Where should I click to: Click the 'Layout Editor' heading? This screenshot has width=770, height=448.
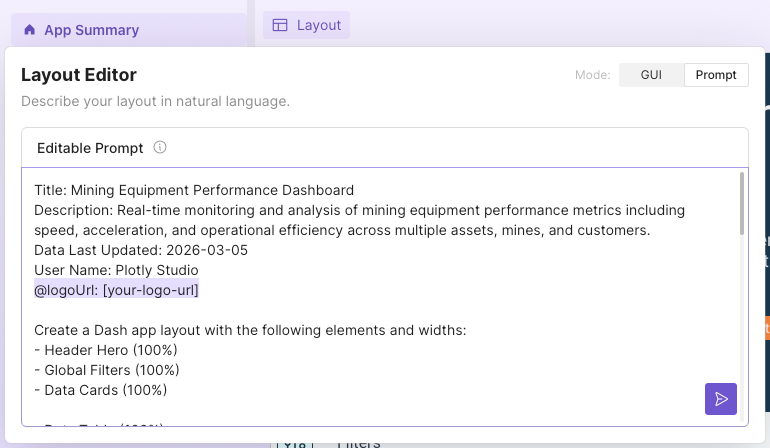coord(79,75)
